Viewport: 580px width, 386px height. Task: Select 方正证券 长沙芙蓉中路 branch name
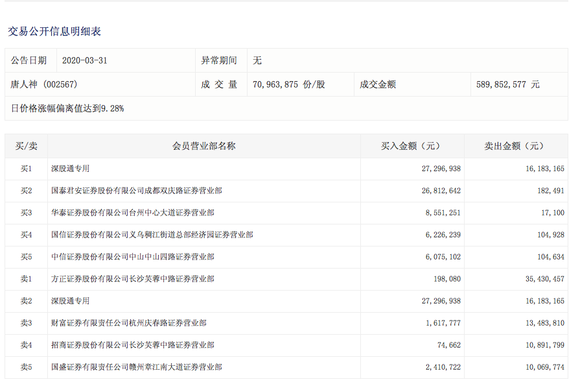coord(132,279)
